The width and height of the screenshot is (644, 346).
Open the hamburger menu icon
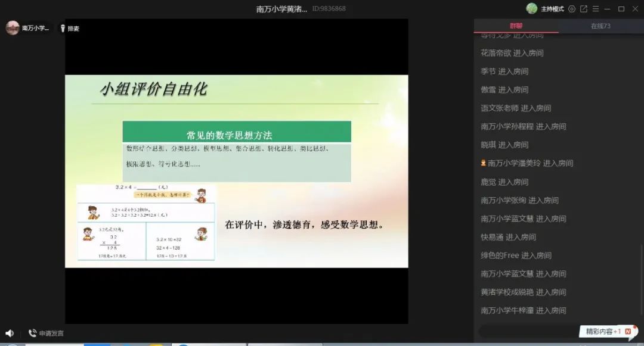595,9
